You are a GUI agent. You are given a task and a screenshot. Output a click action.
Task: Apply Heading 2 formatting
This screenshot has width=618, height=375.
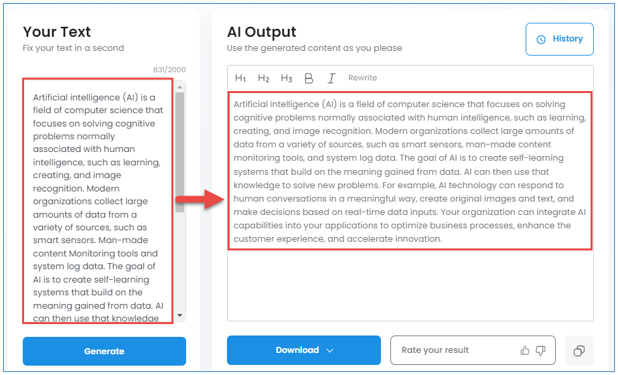tap(263, 78)
